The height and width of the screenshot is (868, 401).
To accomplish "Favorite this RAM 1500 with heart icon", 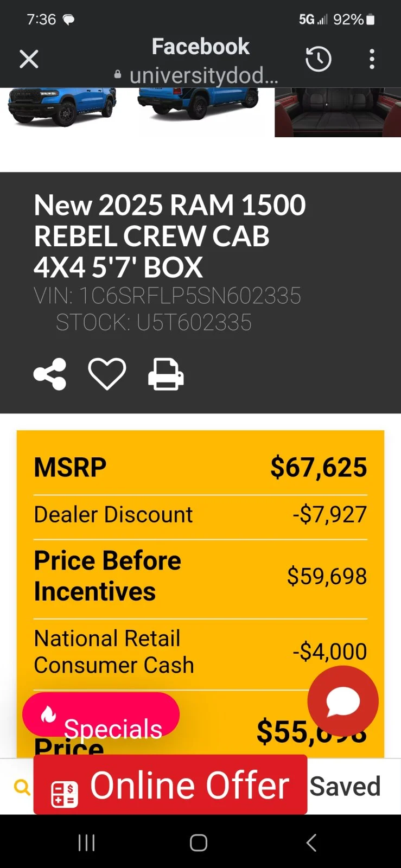I will 107,374.
